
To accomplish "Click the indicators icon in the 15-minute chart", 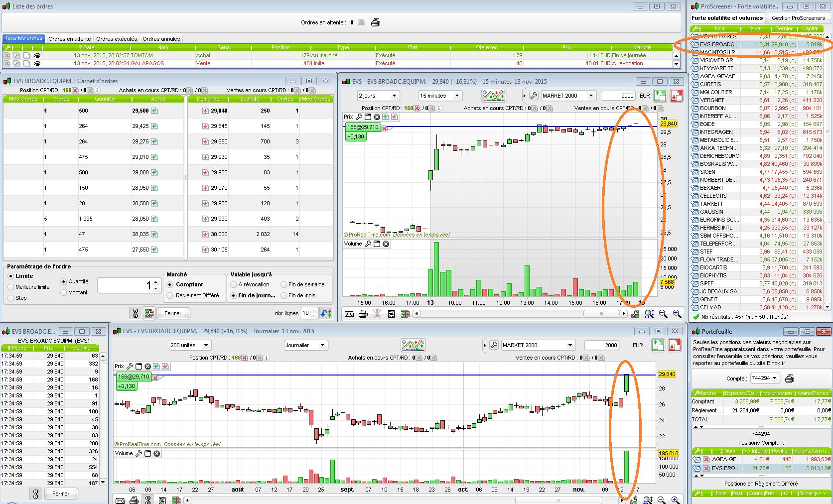I will 494,96.
